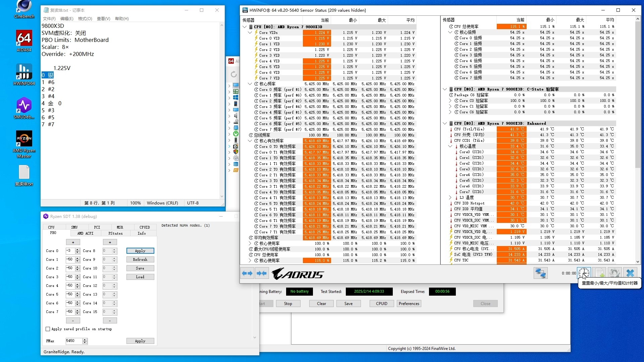644x362 pixels.
Task: Switch to the PStates tab
Action: (x=115, y=233)
